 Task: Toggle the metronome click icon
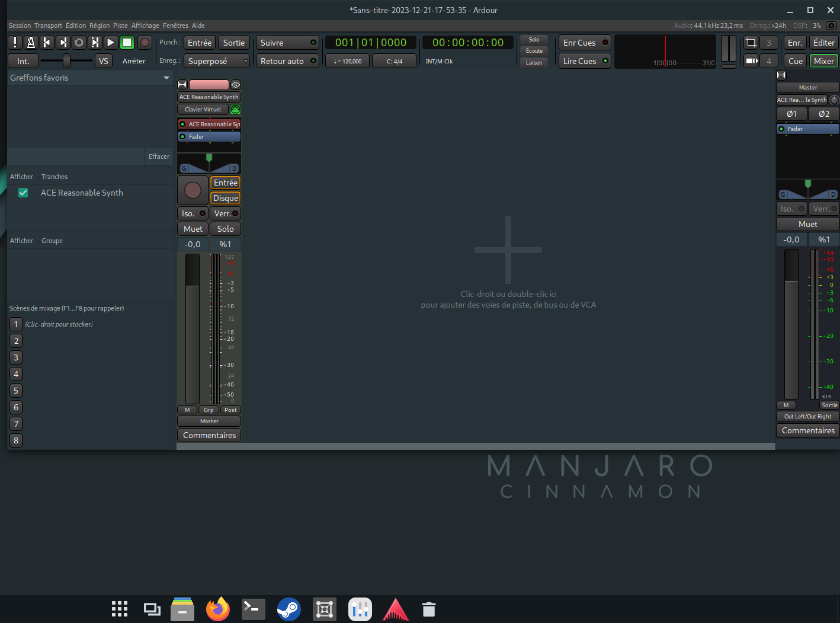point(31,43)
